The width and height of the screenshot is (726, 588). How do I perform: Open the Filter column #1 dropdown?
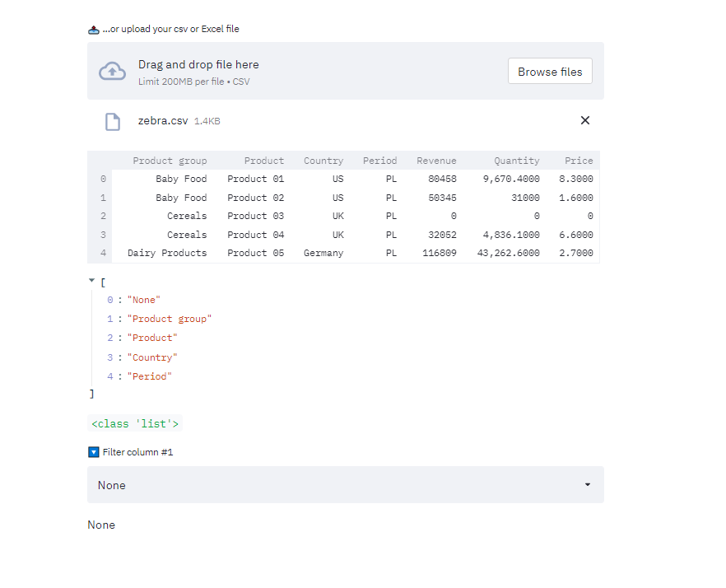click(x=345, y=485)
